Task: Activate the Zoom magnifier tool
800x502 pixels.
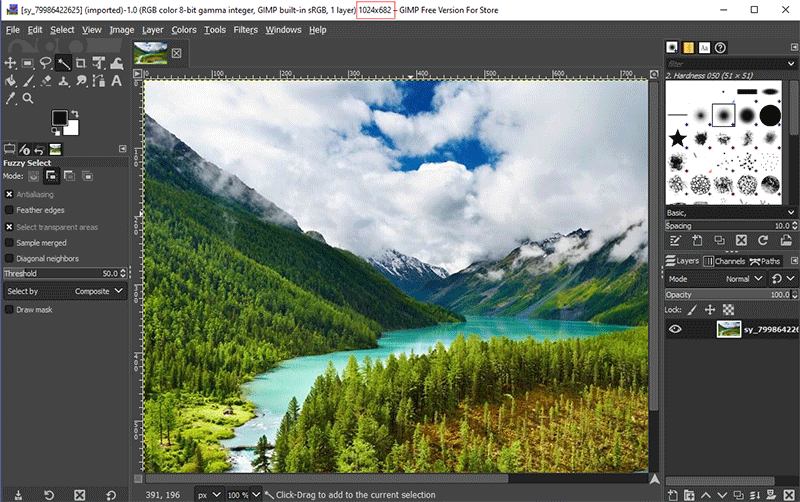Action: [x=29, y=98]
